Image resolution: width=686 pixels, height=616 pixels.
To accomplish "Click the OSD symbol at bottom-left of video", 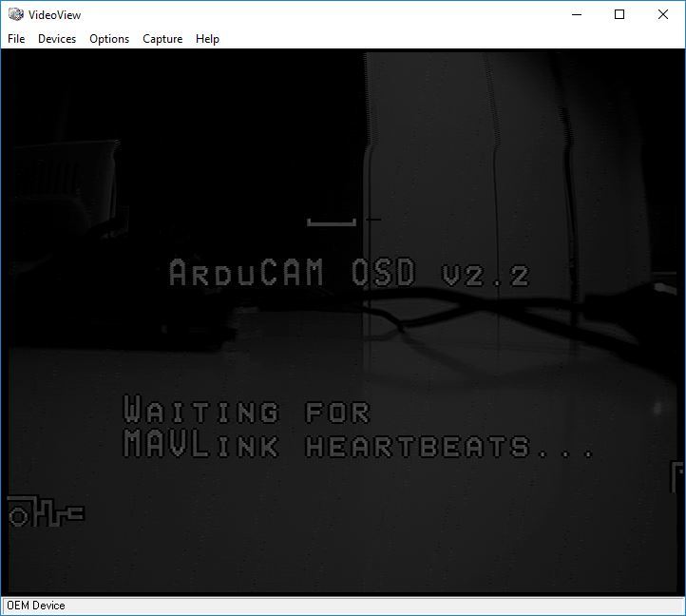I will [x=46, y=510].
